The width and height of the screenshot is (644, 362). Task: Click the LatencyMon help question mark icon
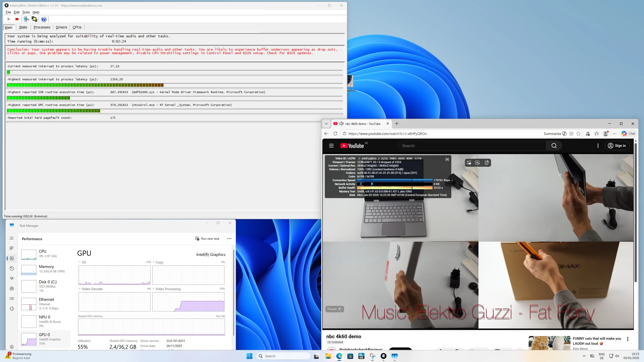[44, 19]
